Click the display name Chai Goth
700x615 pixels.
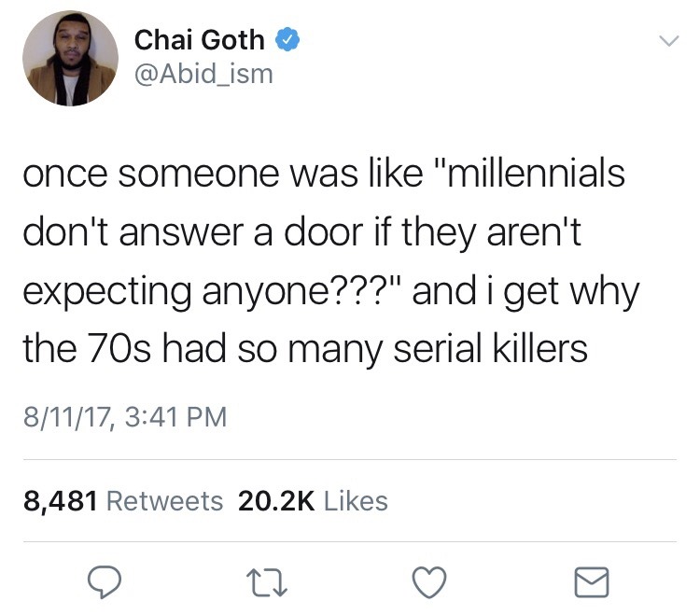coord(200,40)
